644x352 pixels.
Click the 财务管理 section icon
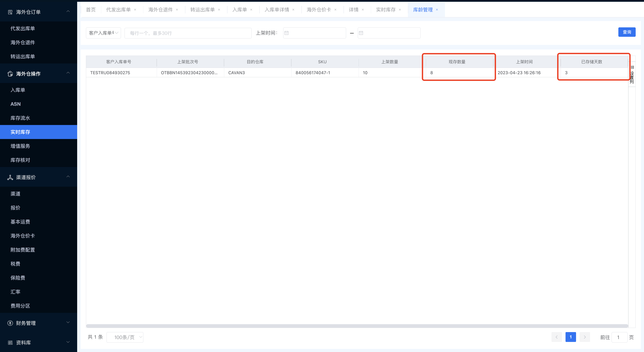point(10,323)
